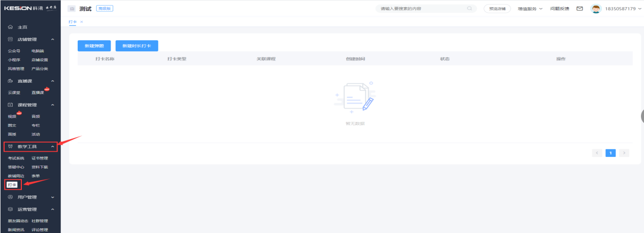Click the 新建时长打卡 button
Image resolution: width=644 pixels, height=233 pixels.
click(137, 46)
